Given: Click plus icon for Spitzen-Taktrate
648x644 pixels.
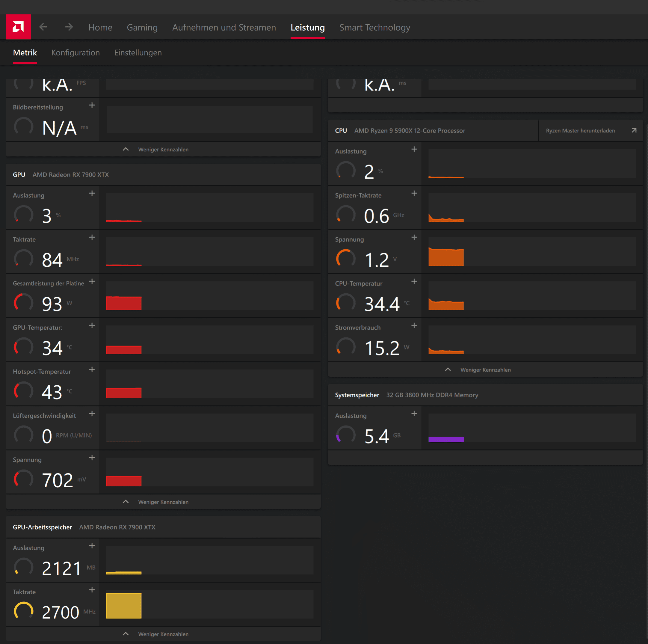Looking at the screenshot, I should click(414, 193).
